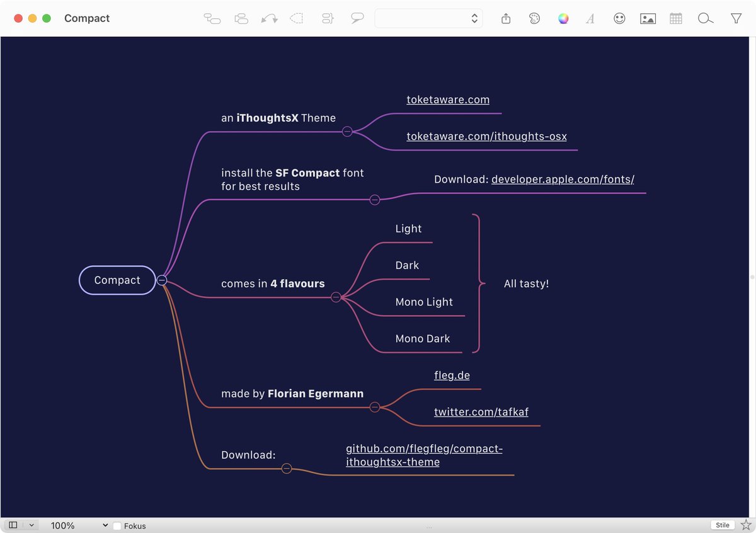The height and width of the screenshot is (533, 756).
Task: Select the Mono Dark node
Action: pyautogui.click(x=423, y=338)
